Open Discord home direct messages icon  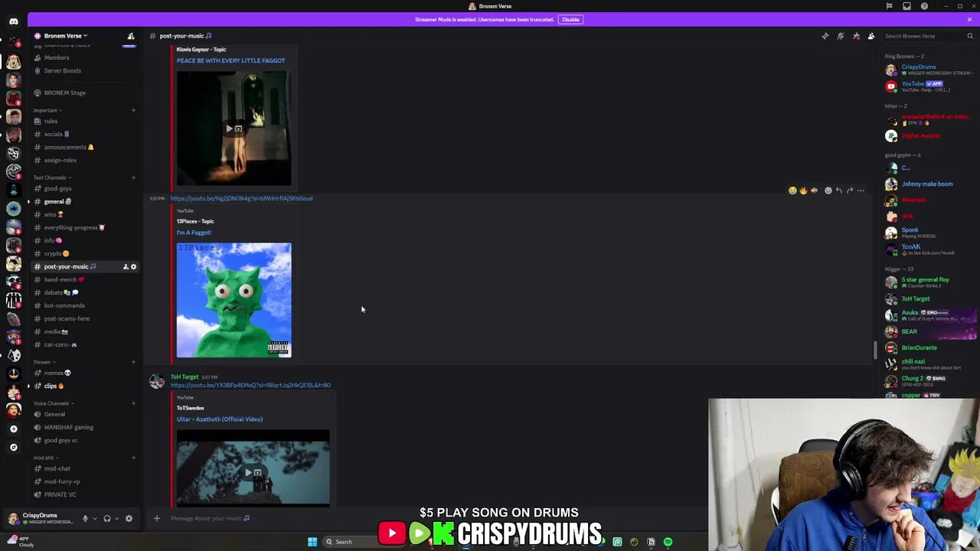point(13,21)
